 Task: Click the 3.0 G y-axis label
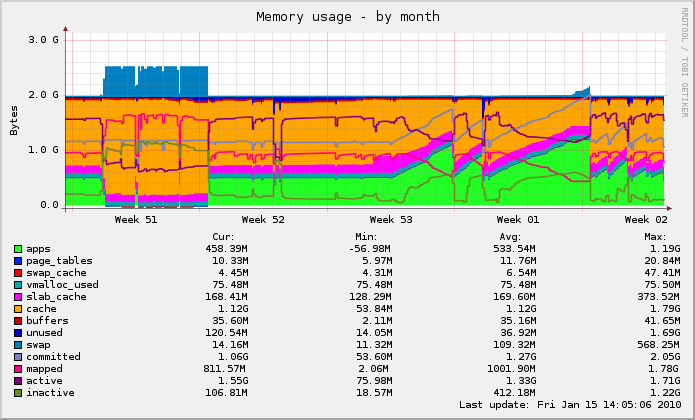pos(44,39)
